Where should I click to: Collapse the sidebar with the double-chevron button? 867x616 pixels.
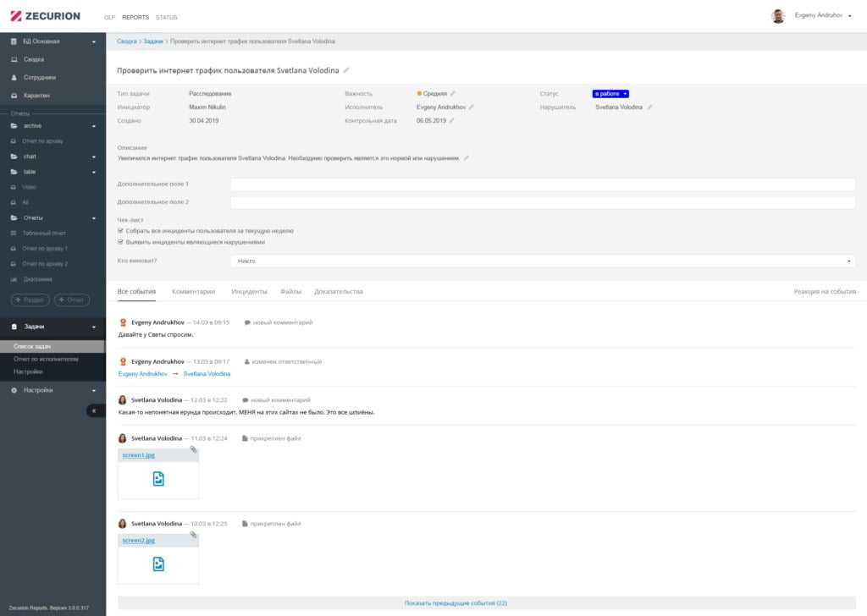(95, 410)
